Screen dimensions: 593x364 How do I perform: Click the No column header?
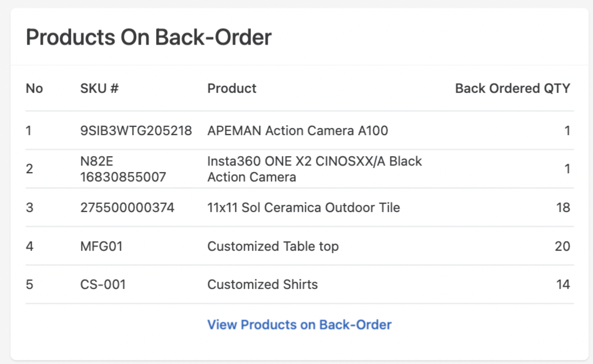(x=34, y=89)
